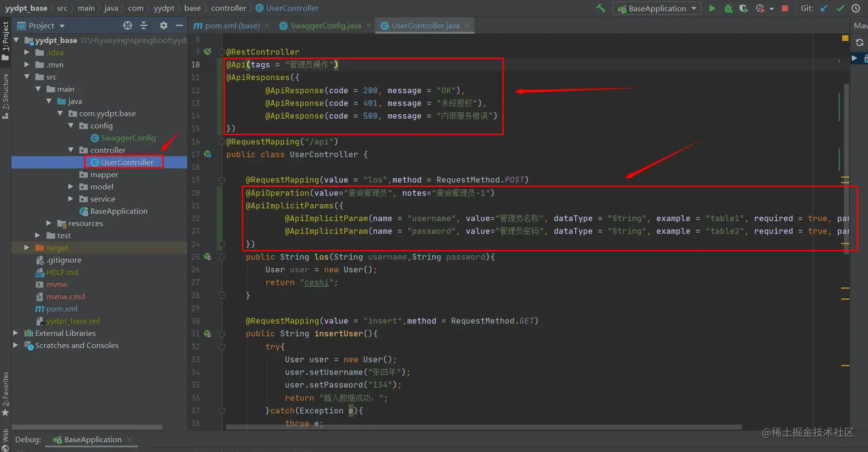868x452 pixels.
Task: Expand the model package
Action: click(71, 186)
